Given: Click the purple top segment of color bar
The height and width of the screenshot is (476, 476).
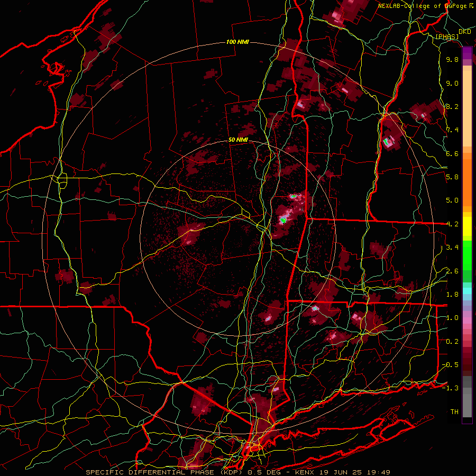Looking at the screenshot, I should [x=467, y=53].
